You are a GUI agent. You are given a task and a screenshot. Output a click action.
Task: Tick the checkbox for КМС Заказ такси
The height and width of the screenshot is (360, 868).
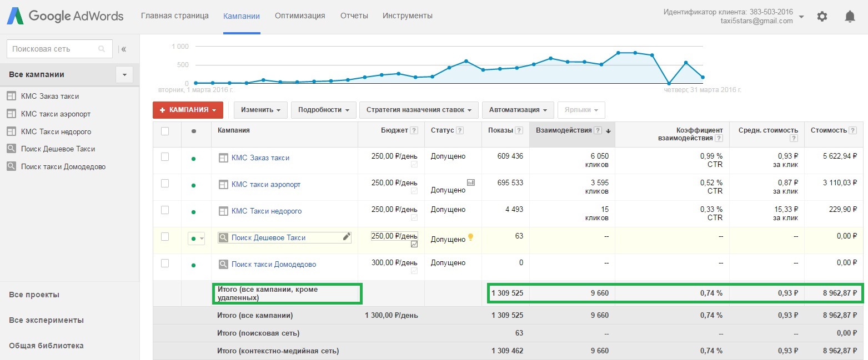165,157
